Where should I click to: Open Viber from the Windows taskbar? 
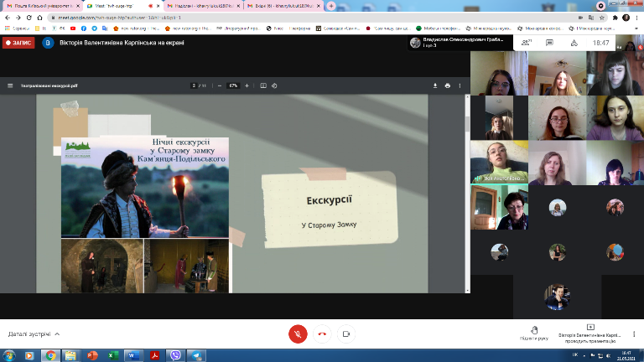click(174, 355)
